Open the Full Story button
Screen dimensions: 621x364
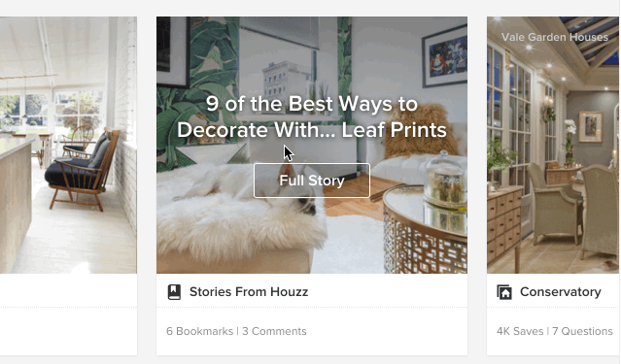pos(312,181)
